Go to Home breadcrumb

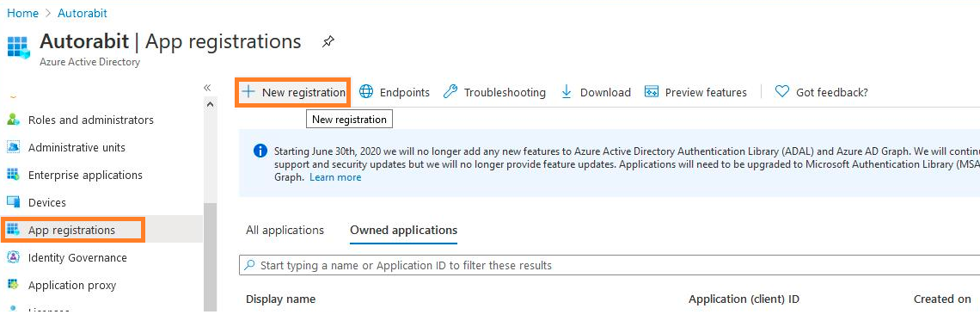coord(22,13)
